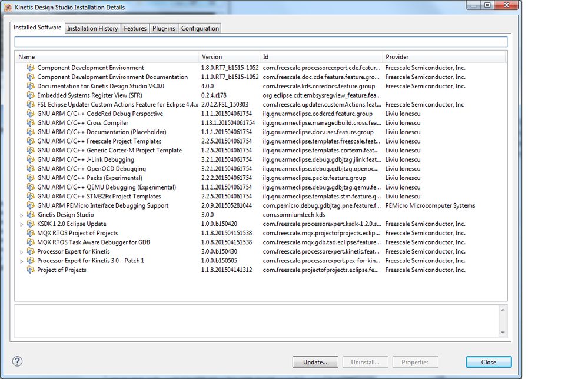588x379 pixels.
Task: Click the CodeRed Debug Perspective feature icon
Action: pos(31,114)
